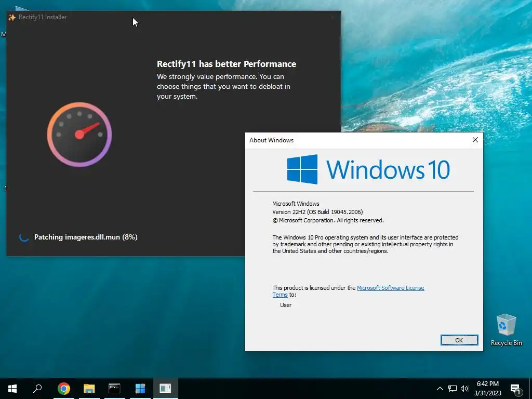This screenshot has height=399, width=532.
Task: Open the Windows Start menu
Action: click(x=12, y=389)
